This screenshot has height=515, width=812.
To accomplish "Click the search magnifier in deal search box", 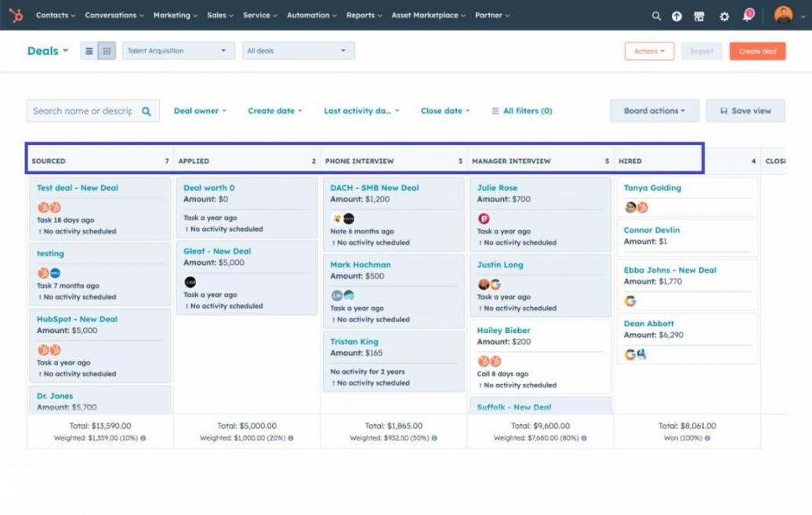I will point(147,111).
